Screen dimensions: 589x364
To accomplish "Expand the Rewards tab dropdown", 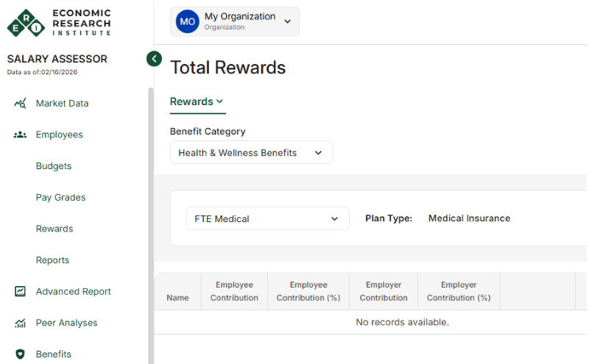I will click(x=197, y=101).
